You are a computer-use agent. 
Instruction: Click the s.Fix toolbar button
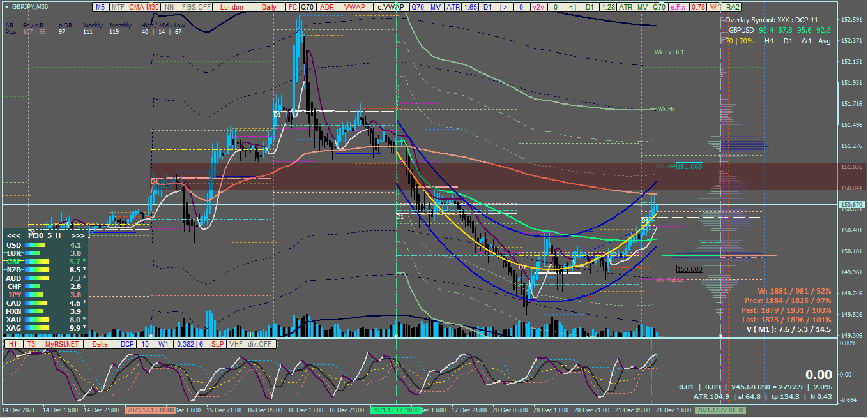(678, 7)
